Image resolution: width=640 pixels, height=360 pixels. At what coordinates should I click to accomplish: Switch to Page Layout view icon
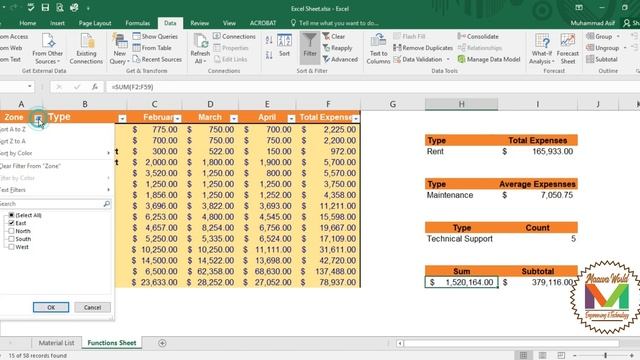[x=542, y=356]
